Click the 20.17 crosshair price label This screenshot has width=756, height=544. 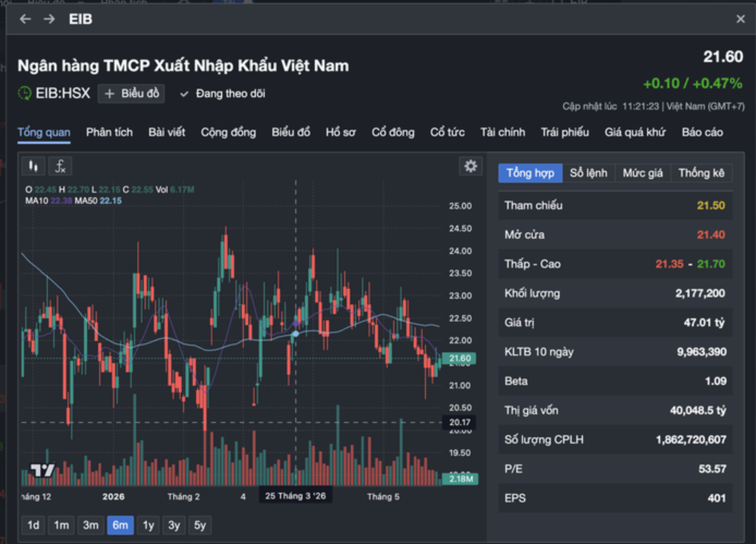(460, 422)
